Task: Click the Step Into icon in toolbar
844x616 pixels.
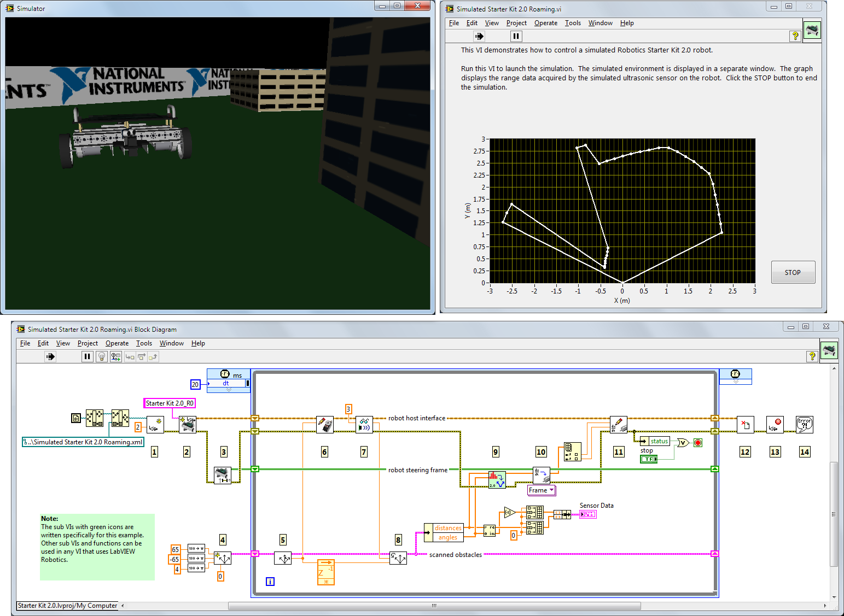Action: (x=130, y=357)
